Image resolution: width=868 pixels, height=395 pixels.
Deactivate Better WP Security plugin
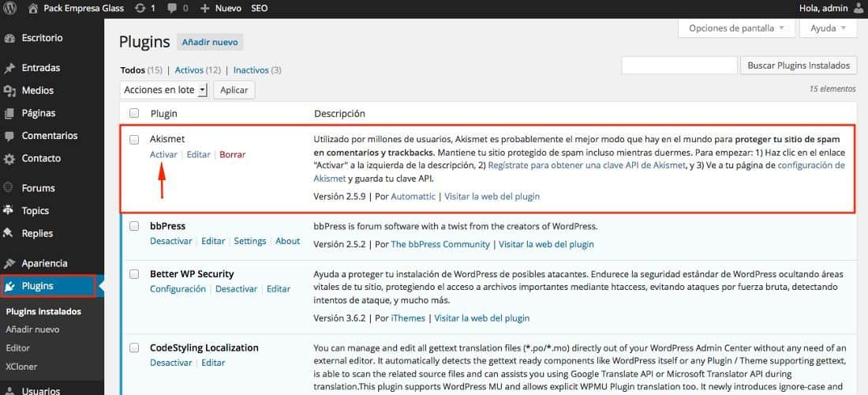[x=237, y=288]
